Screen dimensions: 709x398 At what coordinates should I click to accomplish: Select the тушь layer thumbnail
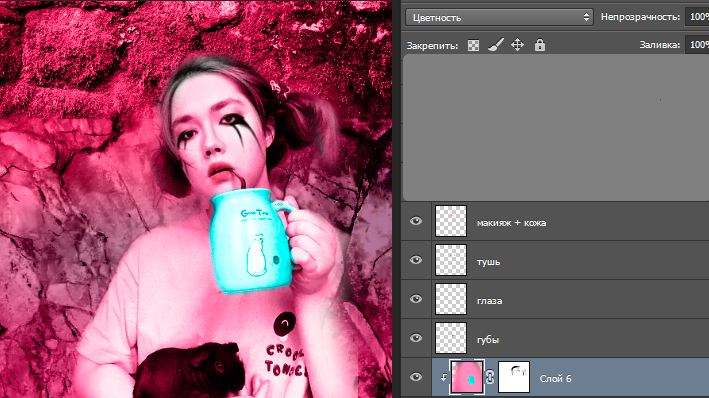pos(451,260)
